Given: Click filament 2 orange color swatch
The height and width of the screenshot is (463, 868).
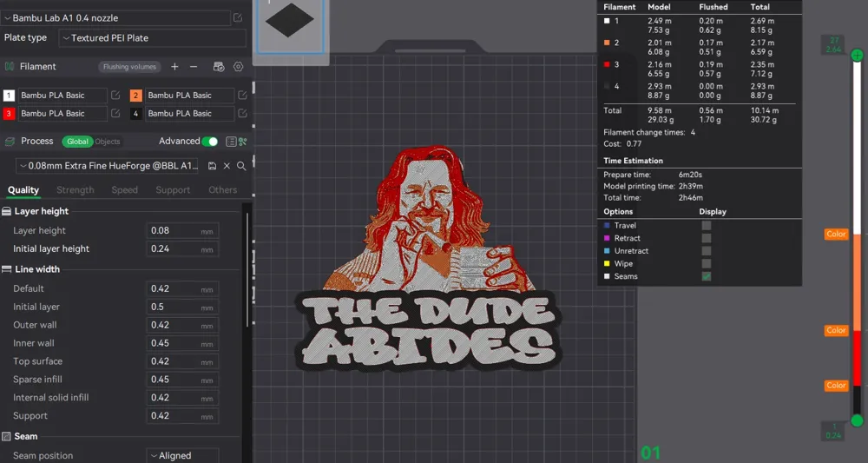Looking at the screenshot, I should (135, 96).
